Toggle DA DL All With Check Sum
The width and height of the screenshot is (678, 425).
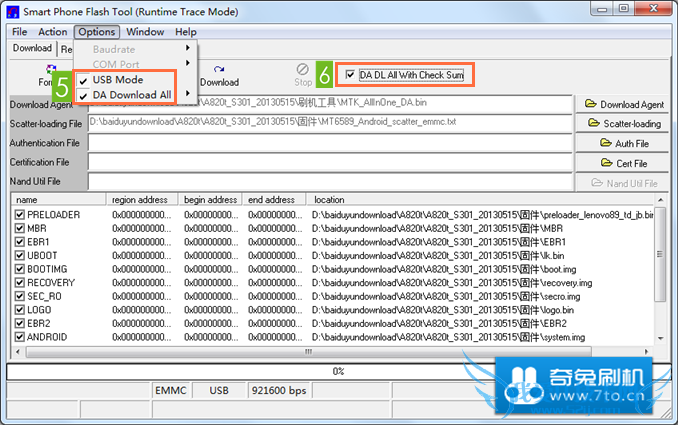tap(349, 75)
